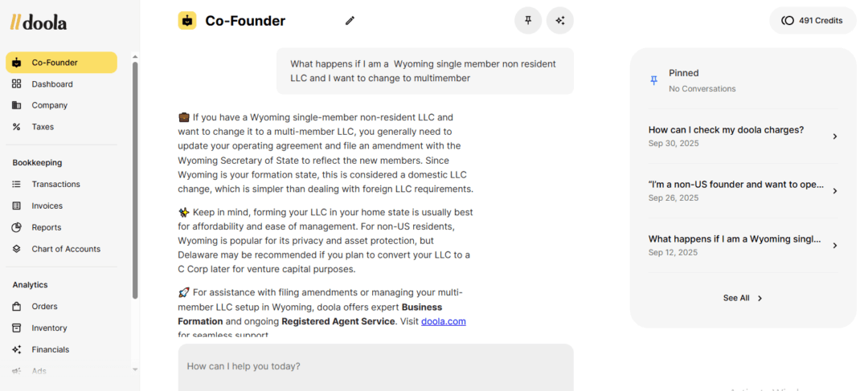Click the pencil edit icon beside Co-Founder title
Viewport: 868px width, 391px height.
tap(350, 21)
